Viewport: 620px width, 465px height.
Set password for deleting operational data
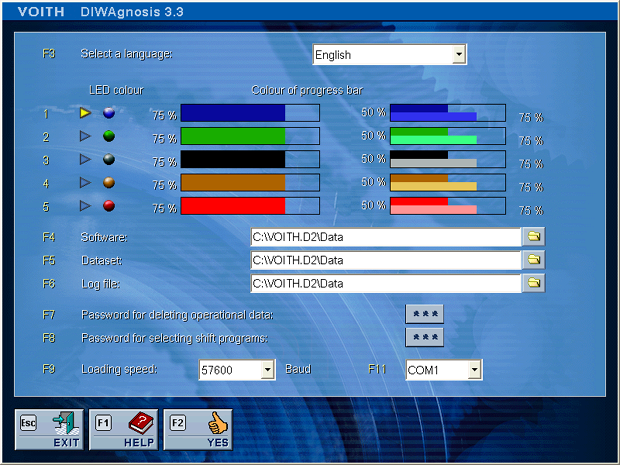tap(425, 314)
